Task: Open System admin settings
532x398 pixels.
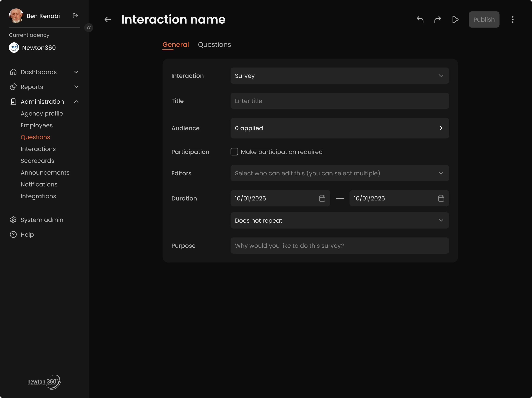Action: click(x=42, y=220)
